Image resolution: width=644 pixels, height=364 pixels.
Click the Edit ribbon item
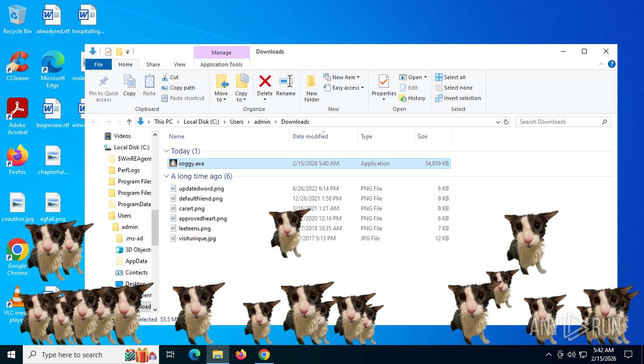(409, 88)
